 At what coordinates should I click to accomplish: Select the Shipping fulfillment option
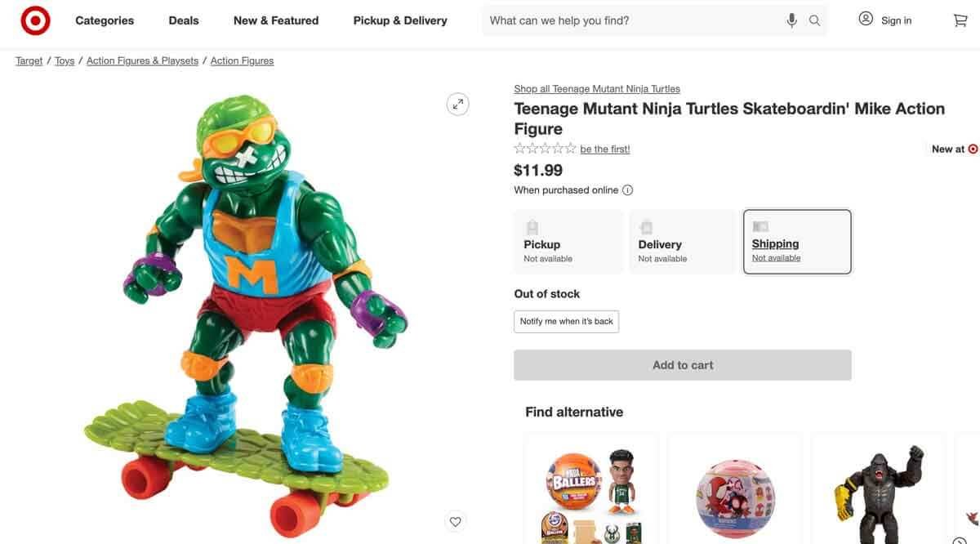coord(796,241)
